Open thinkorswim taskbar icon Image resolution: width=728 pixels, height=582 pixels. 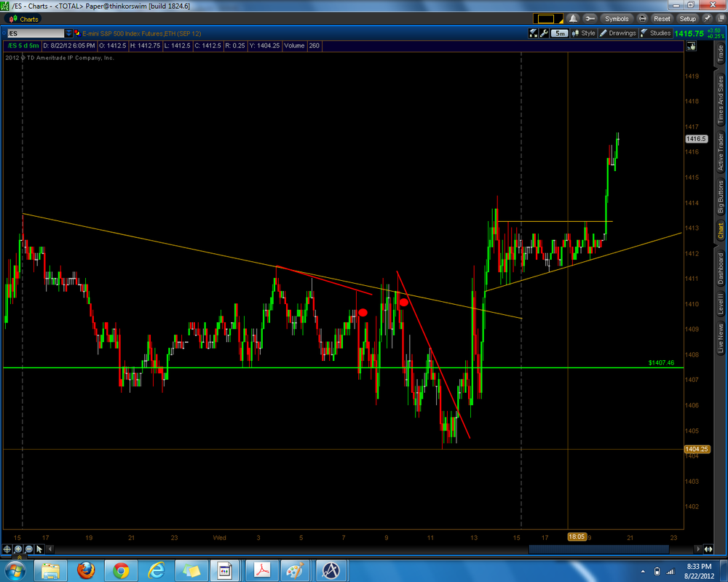point(331,570)
